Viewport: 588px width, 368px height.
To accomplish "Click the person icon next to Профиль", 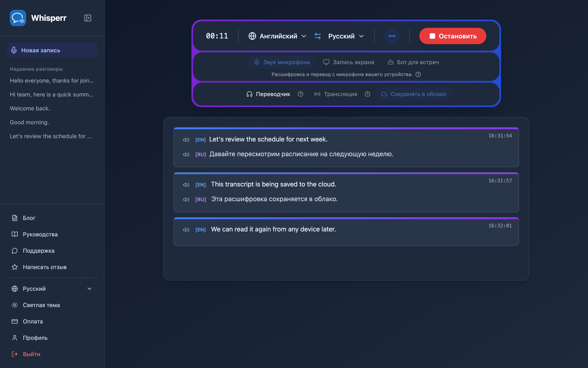I will [15, 338].
